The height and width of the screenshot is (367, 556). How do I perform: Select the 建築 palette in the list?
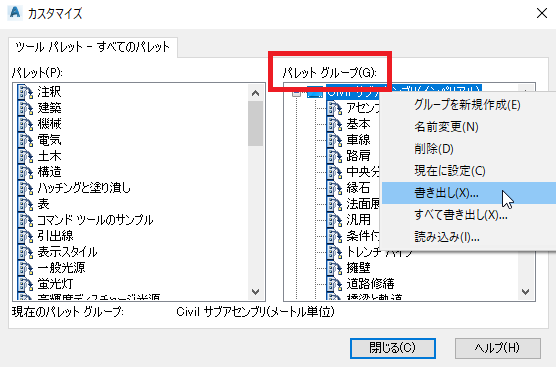pos(50,108)
